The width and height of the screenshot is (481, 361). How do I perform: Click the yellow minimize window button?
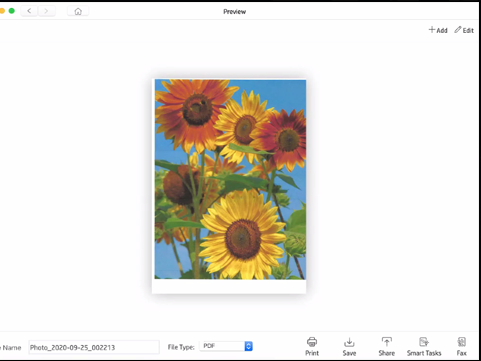coord(2,11)
